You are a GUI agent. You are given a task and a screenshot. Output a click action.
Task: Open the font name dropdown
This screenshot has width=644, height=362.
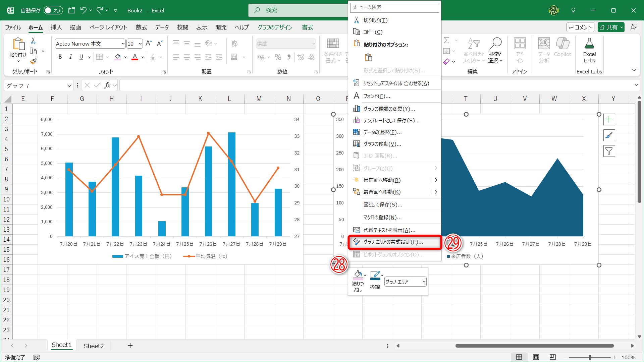point(123,44)
